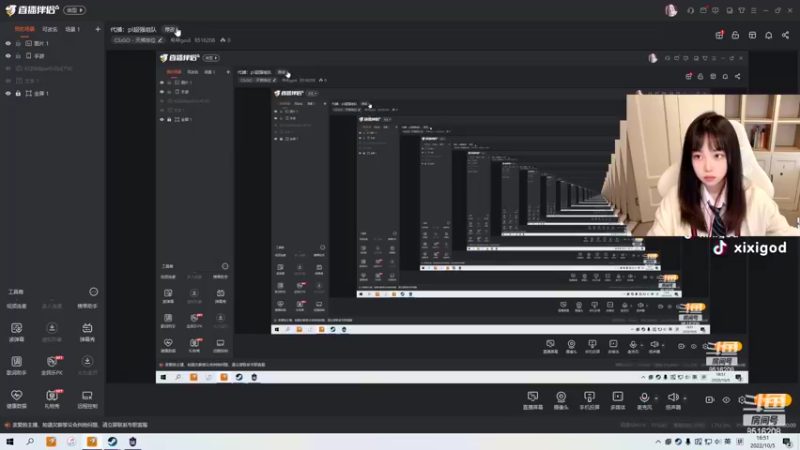
Task: Show the dimmed KQ… source via its eye icon
Action: click(x=8, y=68)
